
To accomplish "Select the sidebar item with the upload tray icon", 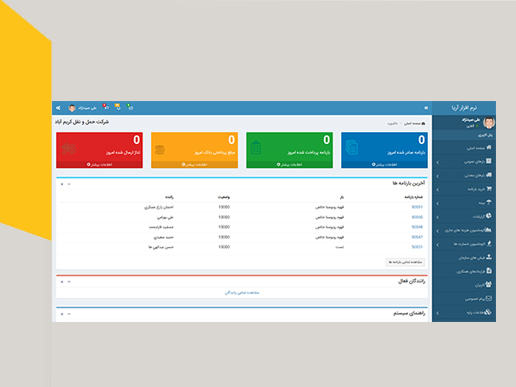I will coord(464,257).
